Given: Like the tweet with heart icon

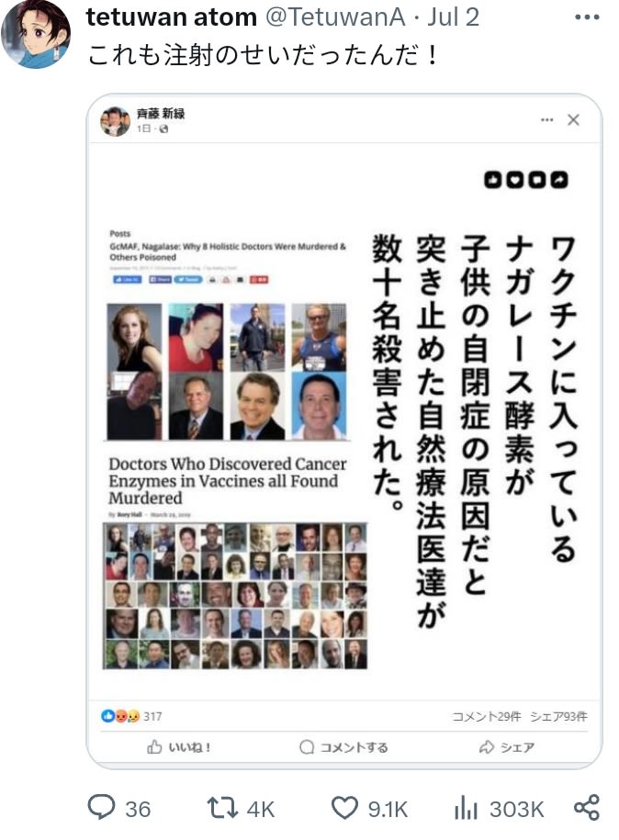Looking at the screenshot, I should point(370,808).
